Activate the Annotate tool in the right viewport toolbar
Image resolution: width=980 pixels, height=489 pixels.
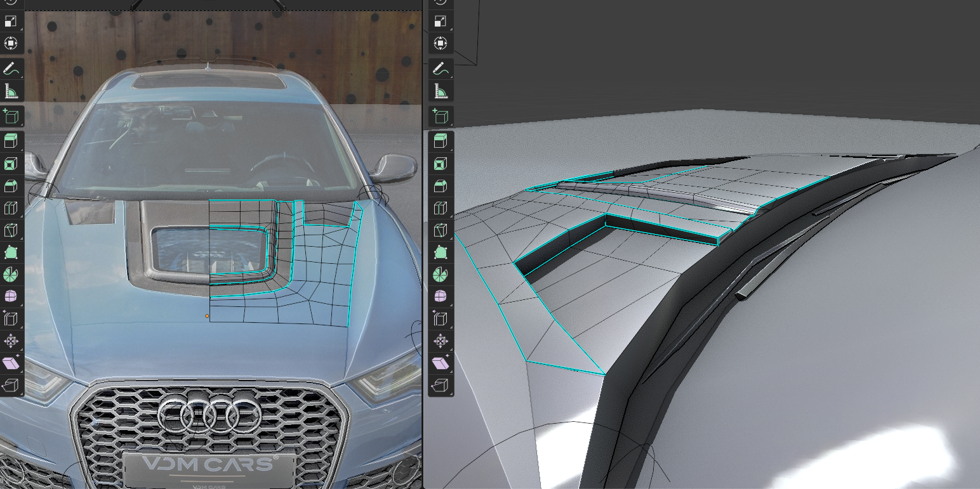click(440, 68)
